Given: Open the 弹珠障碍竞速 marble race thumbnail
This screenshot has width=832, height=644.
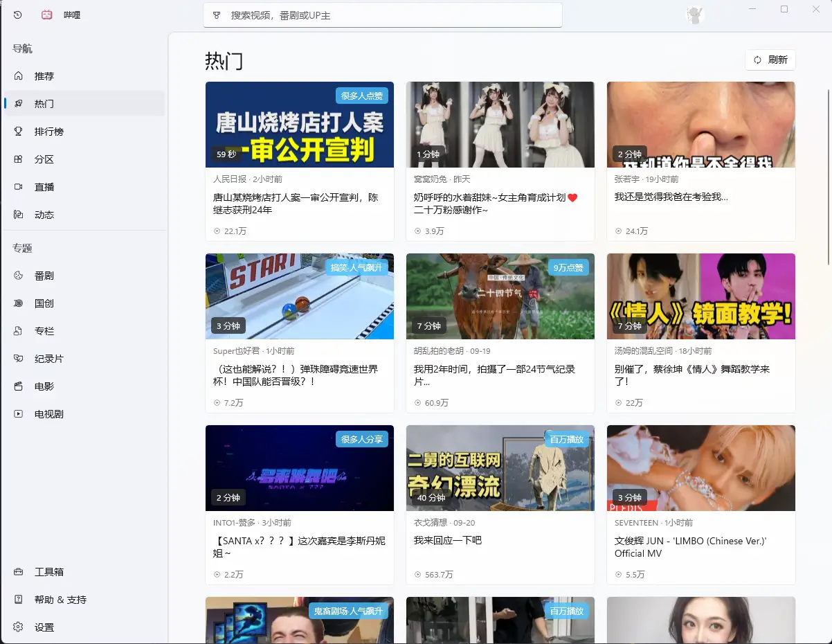Looking at the screenshot, I should point(300,296).
